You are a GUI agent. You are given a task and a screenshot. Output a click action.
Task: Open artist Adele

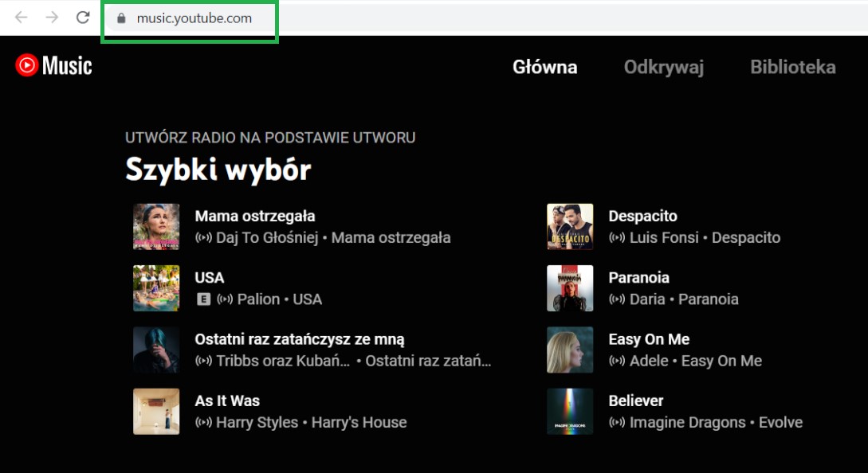pos(649,361)
